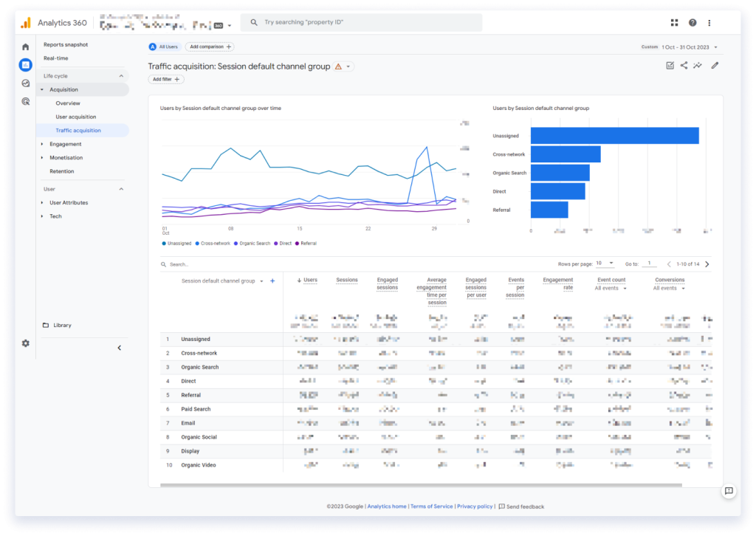Open the share report icon

[683, 65]
